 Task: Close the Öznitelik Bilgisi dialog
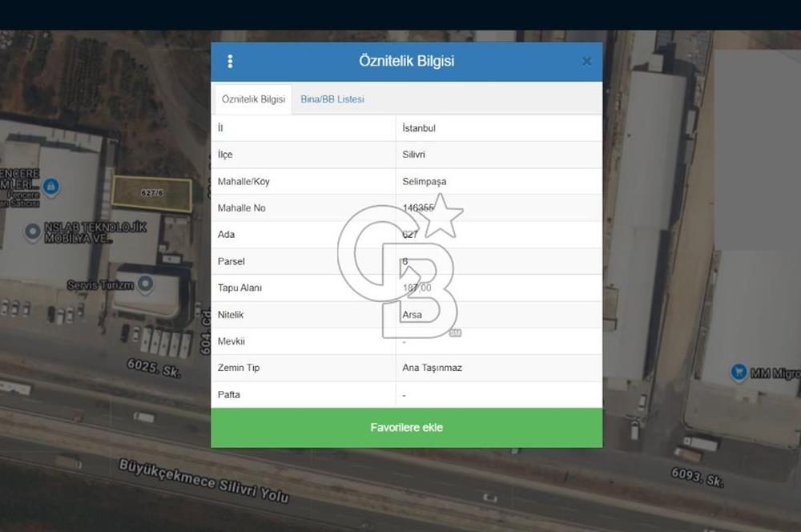click(x=586, y=62)
